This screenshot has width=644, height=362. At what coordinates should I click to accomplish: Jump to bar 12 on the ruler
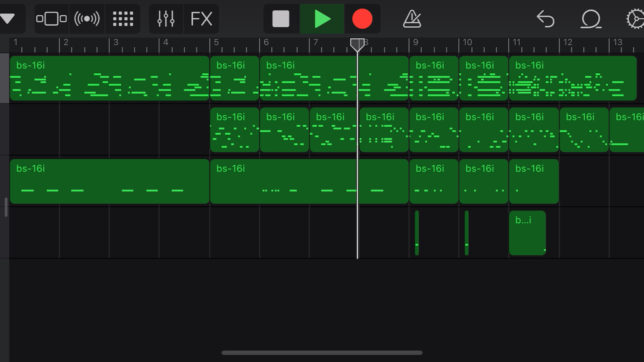coord(568,42)
